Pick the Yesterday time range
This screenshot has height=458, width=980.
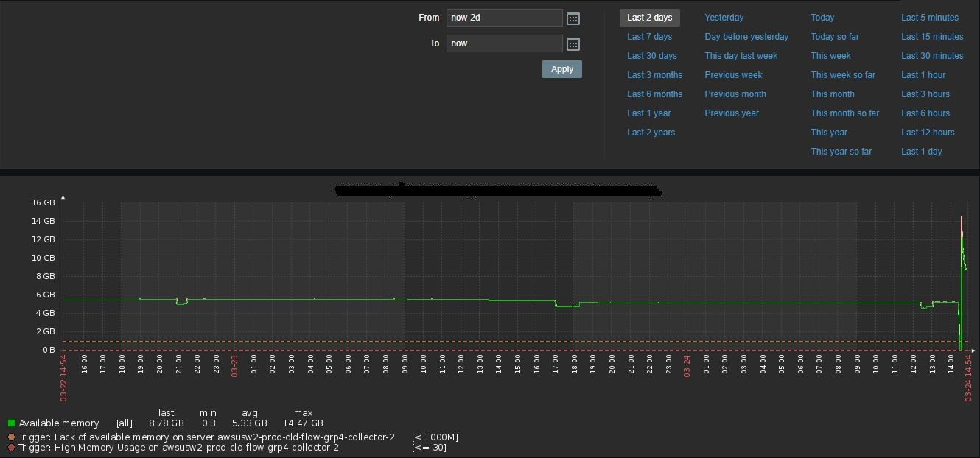pyautogui.click(x=724, y=18)
